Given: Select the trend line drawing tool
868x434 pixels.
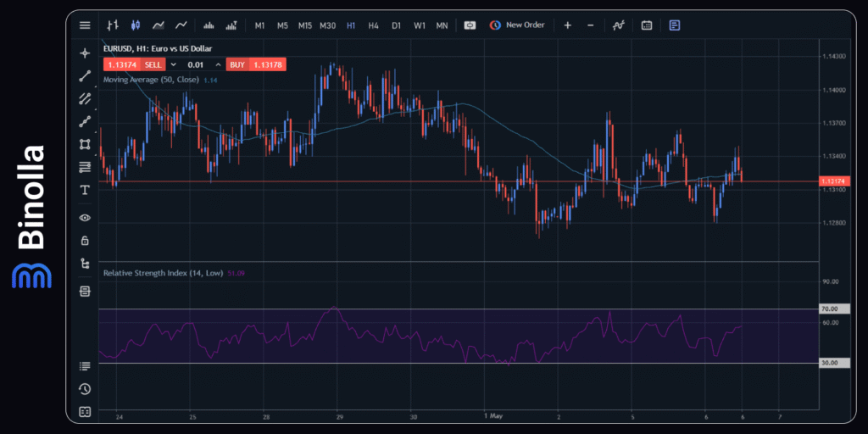Looking at the screenshot, I should point(85,75).
